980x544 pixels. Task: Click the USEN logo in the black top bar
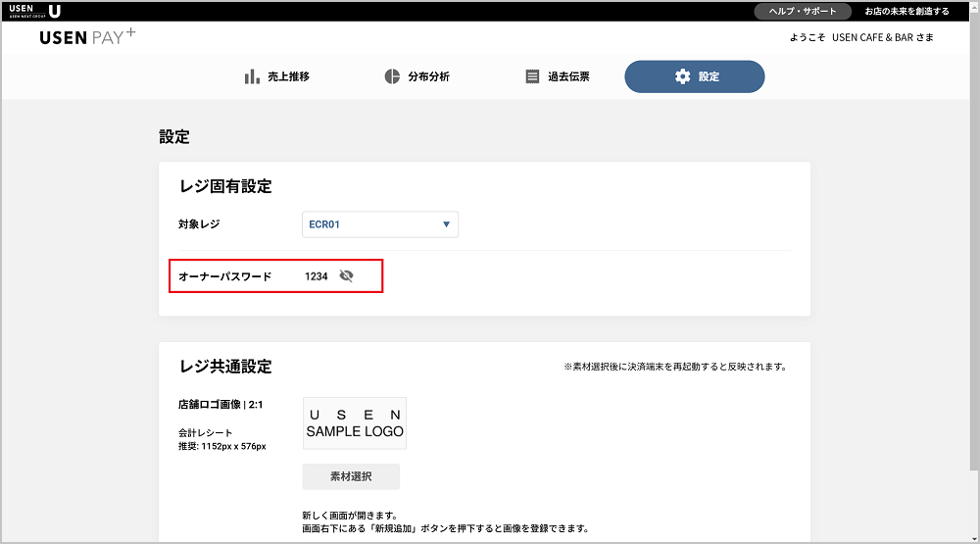coord(39,11)
